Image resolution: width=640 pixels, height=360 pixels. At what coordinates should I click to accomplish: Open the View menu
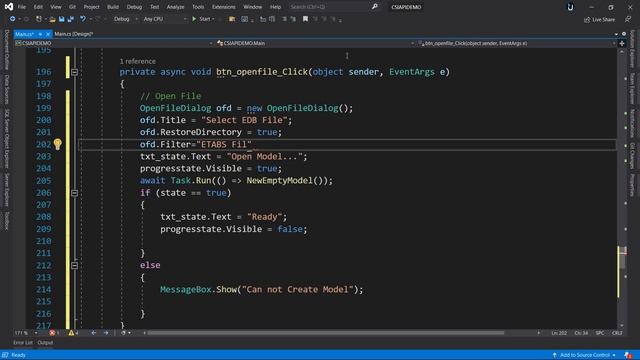coord(56,7)
